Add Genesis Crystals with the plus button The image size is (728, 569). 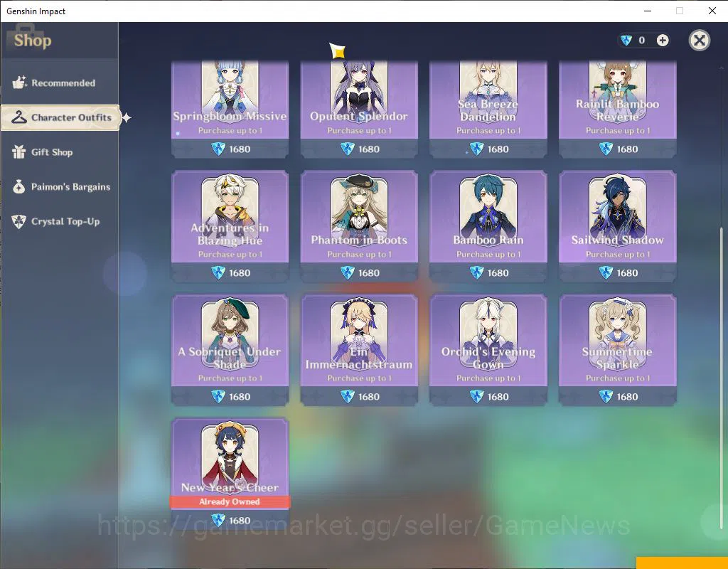(x=663, y=41)
